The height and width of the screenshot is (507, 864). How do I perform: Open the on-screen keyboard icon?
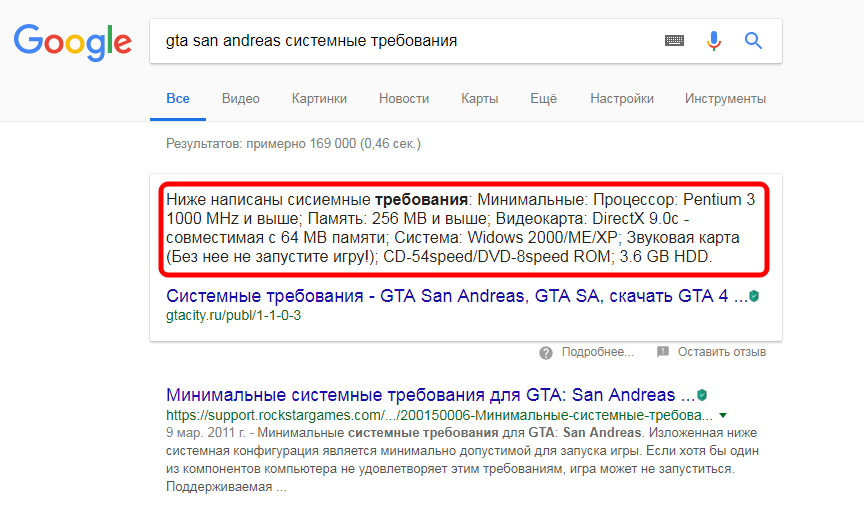click(674, 41)
